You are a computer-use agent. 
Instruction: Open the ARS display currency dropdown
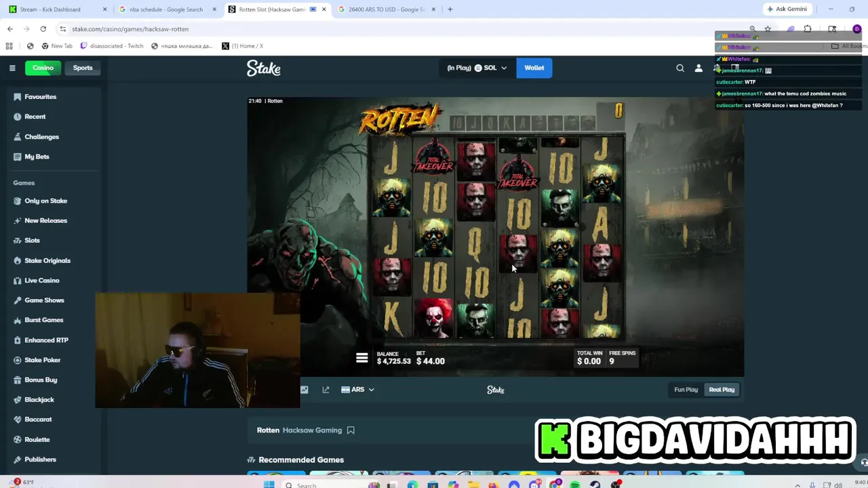click(x=357, y=390)
